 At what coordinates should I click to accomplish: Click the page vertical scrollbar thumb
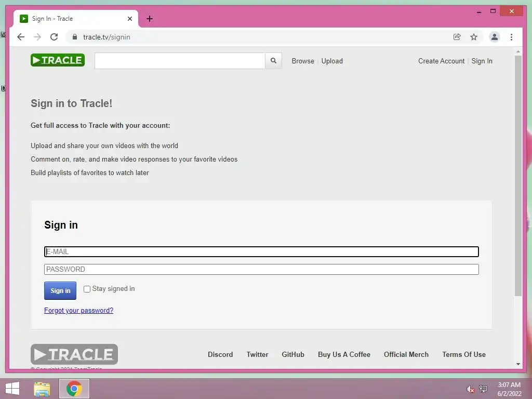(x=518, y=176)
